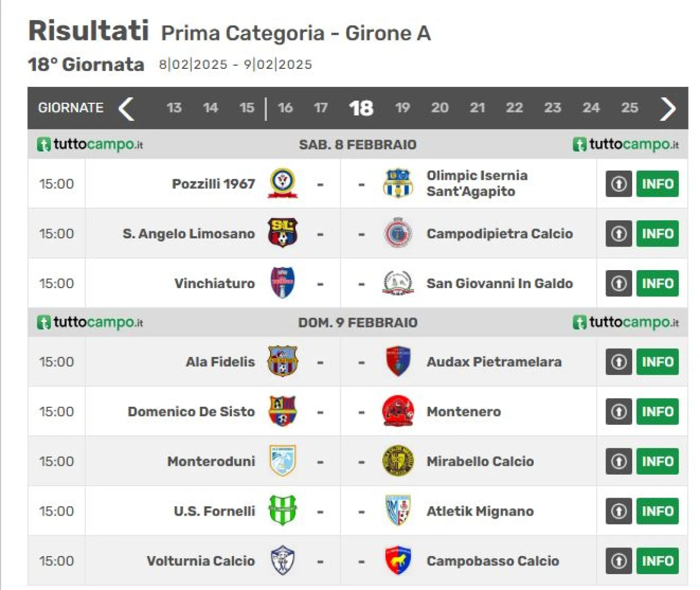Go to previous giornate with left chevron

pos(126,108)
